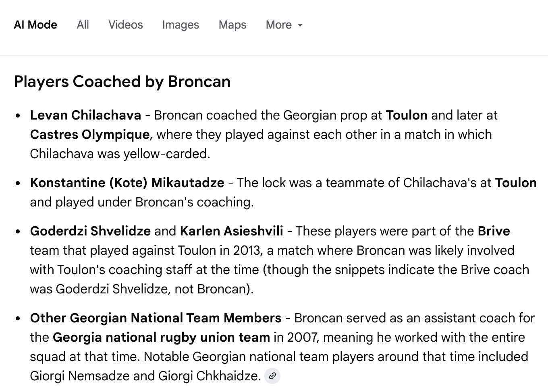This screenshot has height=392, width=548.
Task: Click bold Castres Olympique text
Action: [89, 134]
